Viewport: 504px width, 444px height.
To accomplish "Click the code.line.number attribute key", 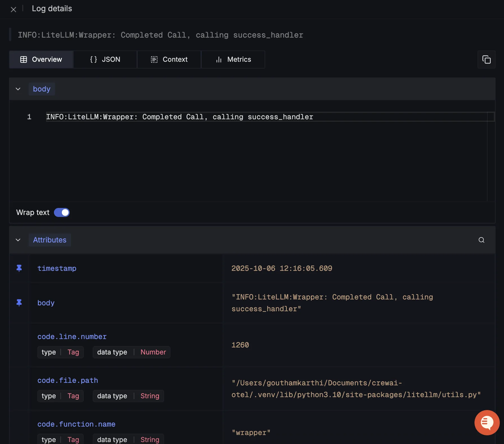I will click(x=72, y=337).
